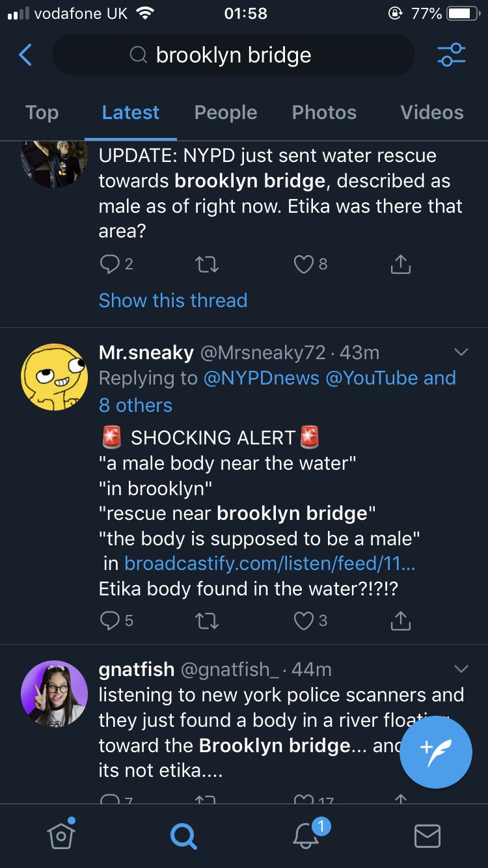This screenshot has width=488, height=868.
Task: Switch to the Photos tab
Action: click(324, 112)
